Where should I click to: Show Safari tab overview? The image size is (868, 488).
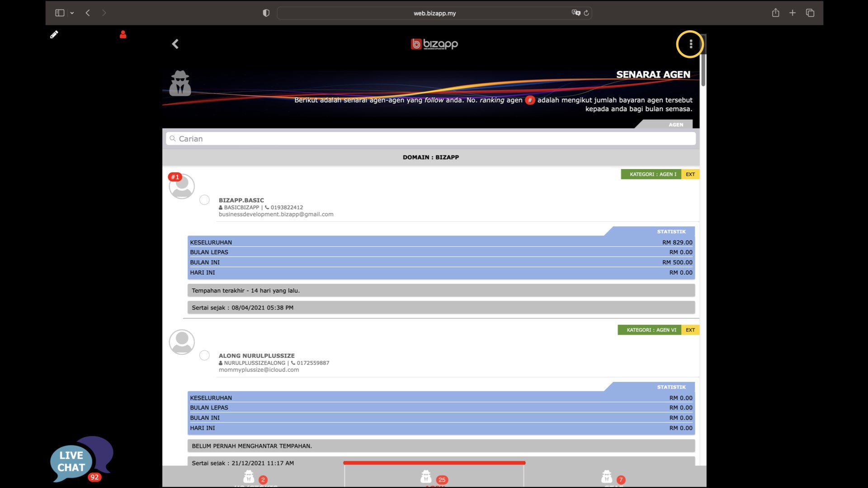pyautogui.click(x=810, y=13)
